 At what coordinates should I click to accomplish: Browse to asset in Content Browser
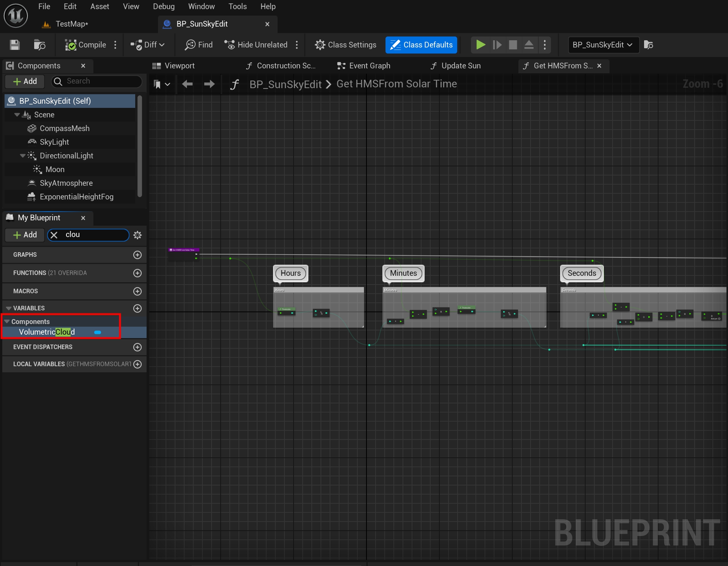tap(39, 45)
